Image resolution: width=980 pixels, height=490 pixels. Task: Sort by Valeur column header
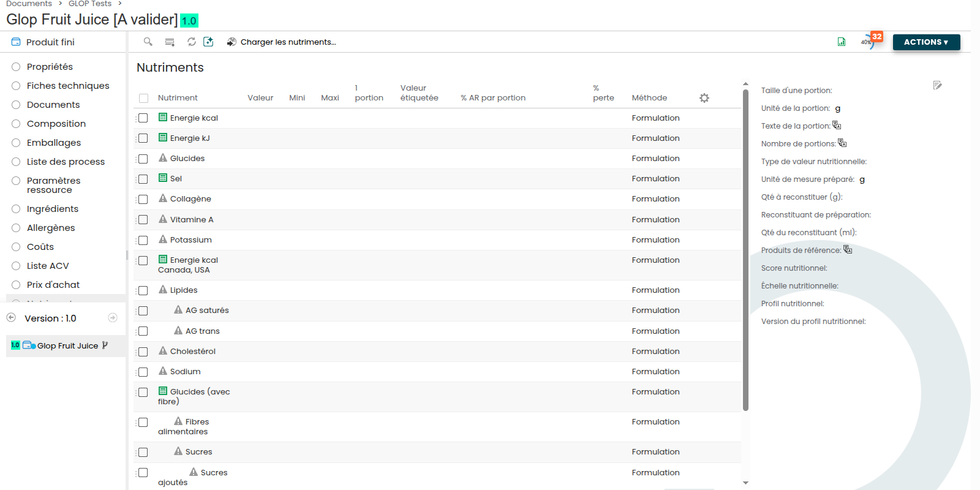260,98
